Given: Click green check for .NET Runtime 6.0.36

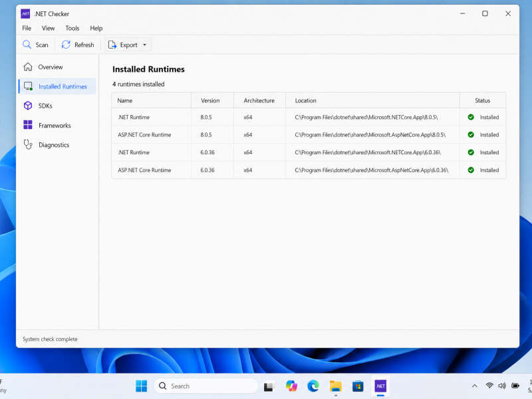Looking at the screenshot, I should pos(471,152).
